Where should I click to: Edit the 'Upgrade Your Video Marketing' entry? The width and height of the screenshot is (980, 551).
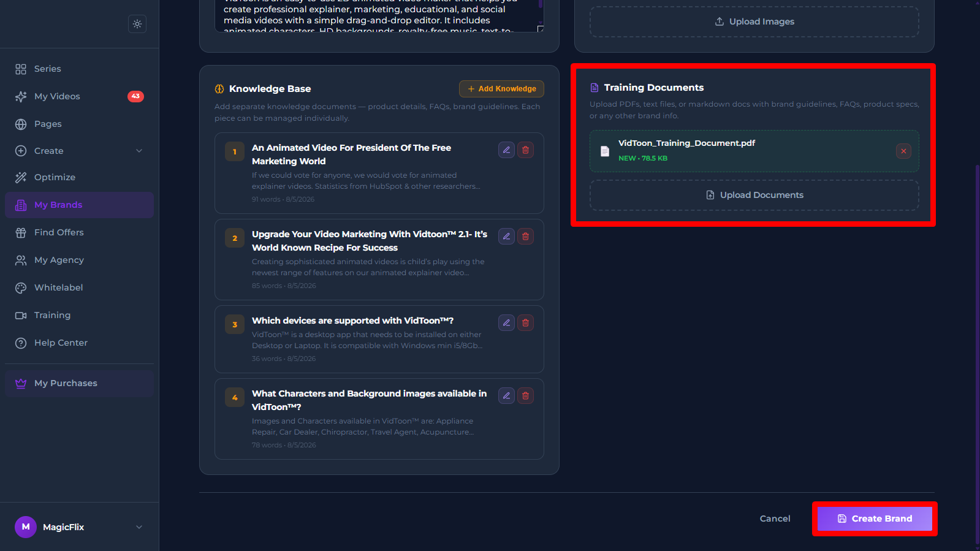506,237
